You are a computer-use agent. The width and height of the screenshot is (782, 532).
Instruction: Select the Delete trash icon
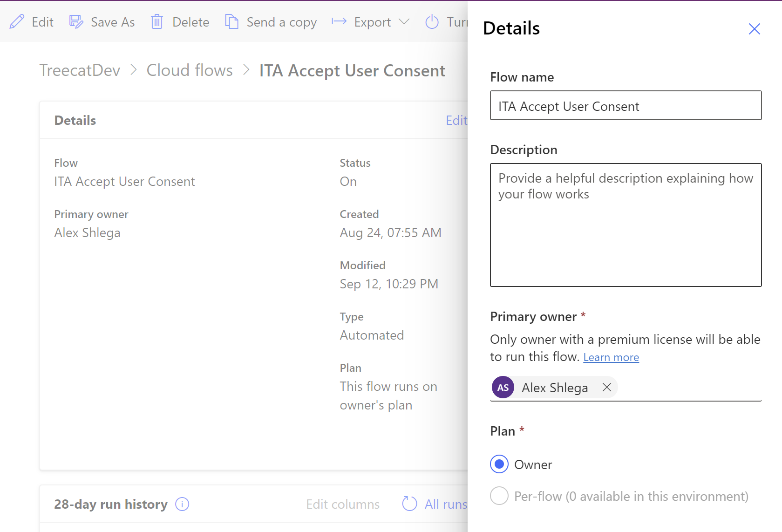tap(157, 21)
